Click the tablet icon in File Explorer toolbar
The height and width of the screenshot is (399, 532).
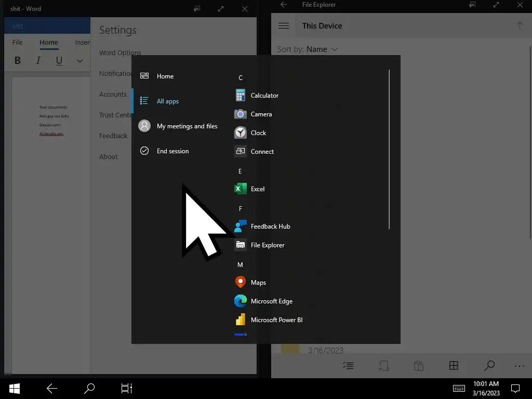tap(384, 365)
